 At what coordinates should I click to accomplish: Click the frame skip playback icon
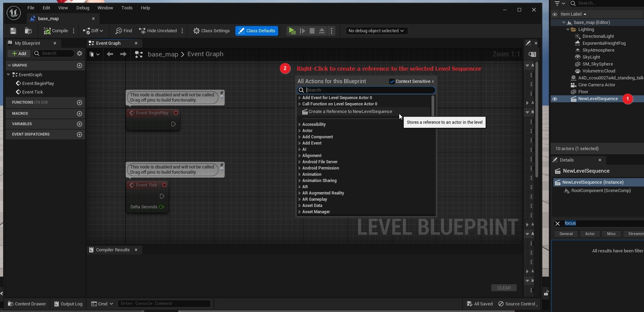click(x=302, y=31)
